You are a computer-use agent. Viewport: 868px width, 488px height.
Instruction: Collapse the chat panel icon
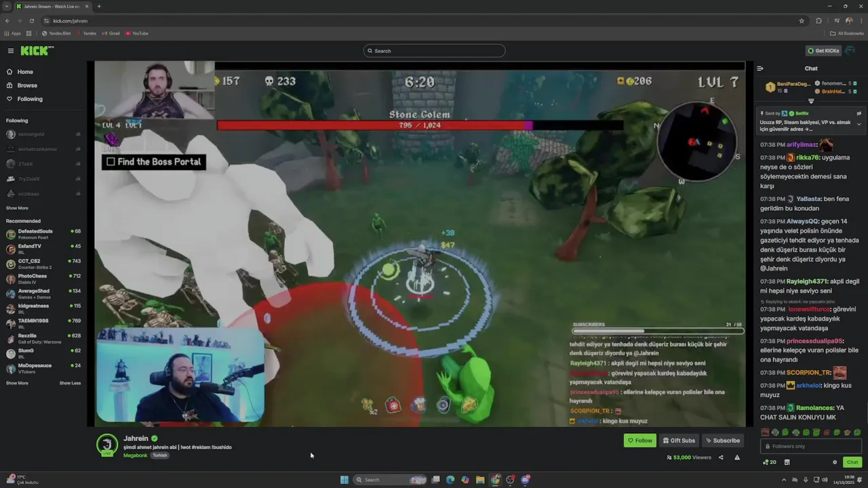tap(760, 68)
